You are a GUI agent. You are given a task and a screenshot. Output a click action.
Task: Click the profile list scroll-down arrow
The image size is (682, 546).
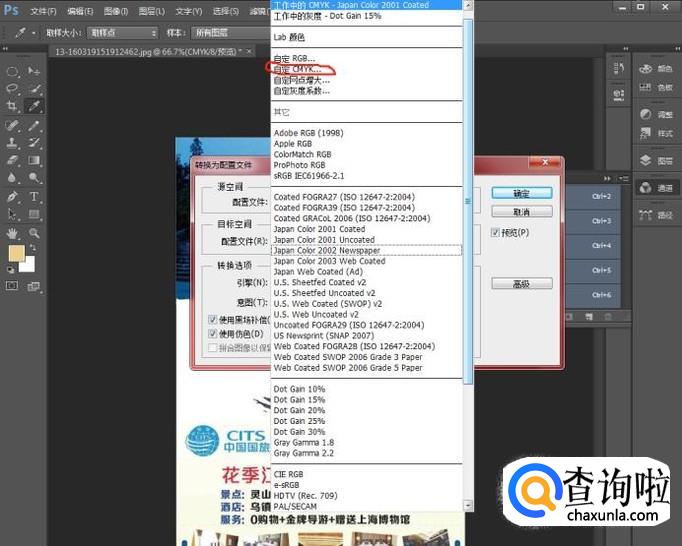(468, 505)
